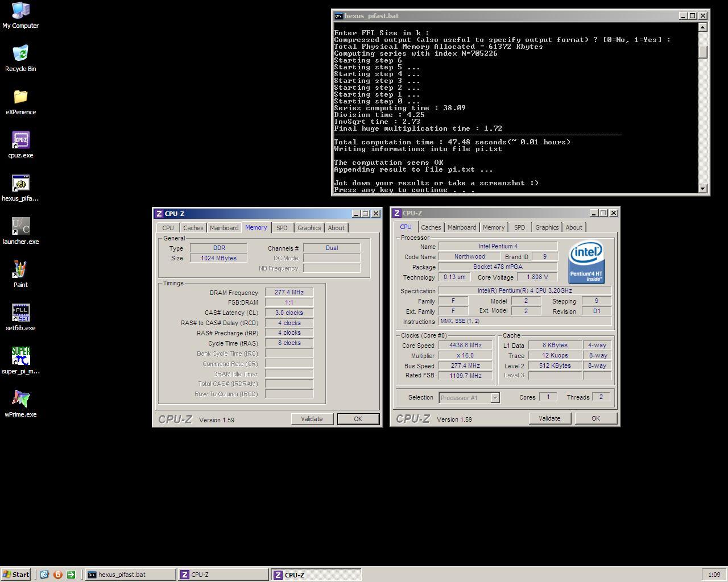Select the eXPerience folder icon
Screen dimensions: 728x582
click(x=20, y=102)
